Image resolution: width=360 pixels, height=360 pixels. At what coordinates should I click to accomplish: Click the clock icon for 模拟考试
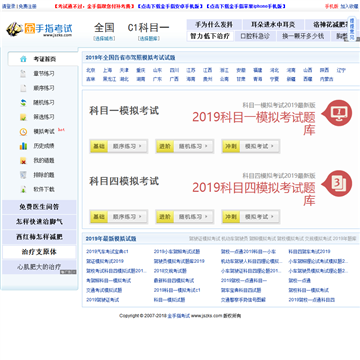click(23, 132)
